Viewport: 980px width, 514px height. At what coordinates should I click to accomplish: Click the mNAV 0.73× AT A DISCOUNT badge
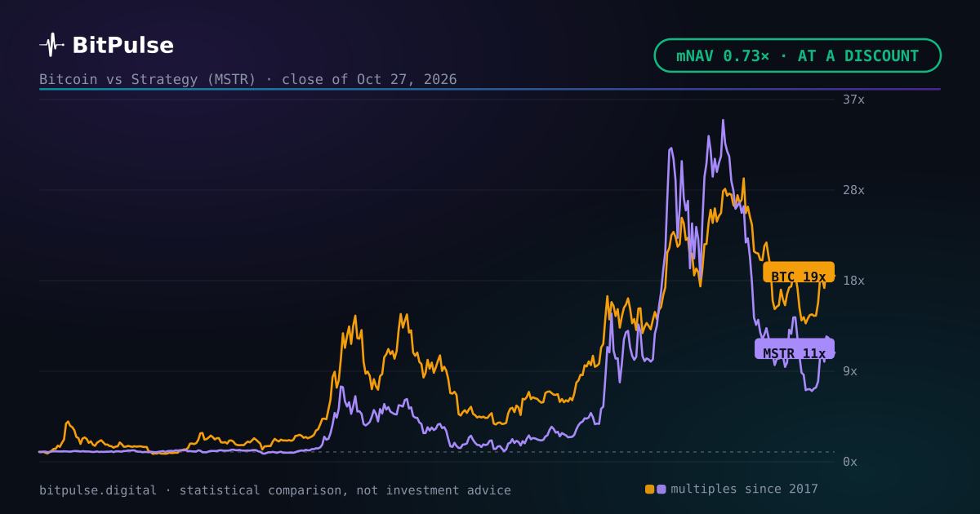point(798,55)
